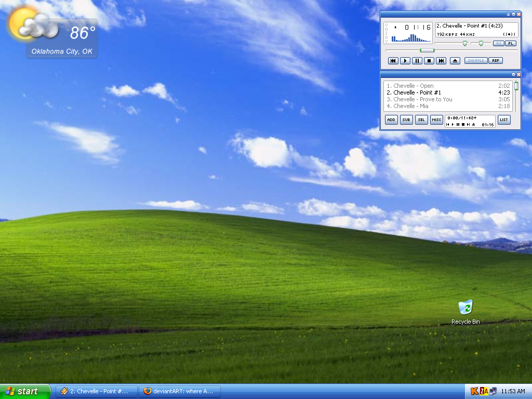Image resolution: width=532 pixels, height=399 pixels.
Task: Click 'Oklahoma City, OK' on weather widget
Action: click(62, 51)
